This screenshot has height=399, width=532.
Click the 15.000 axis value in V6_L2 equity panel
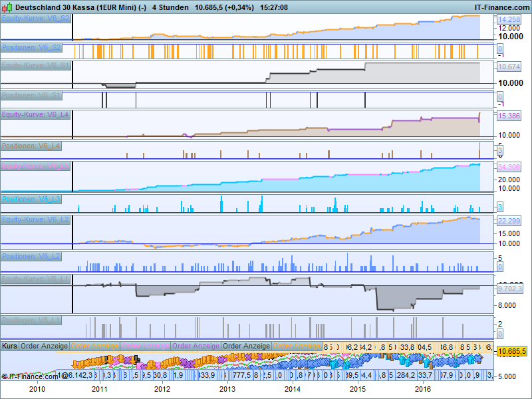click(x=509, y=233)
